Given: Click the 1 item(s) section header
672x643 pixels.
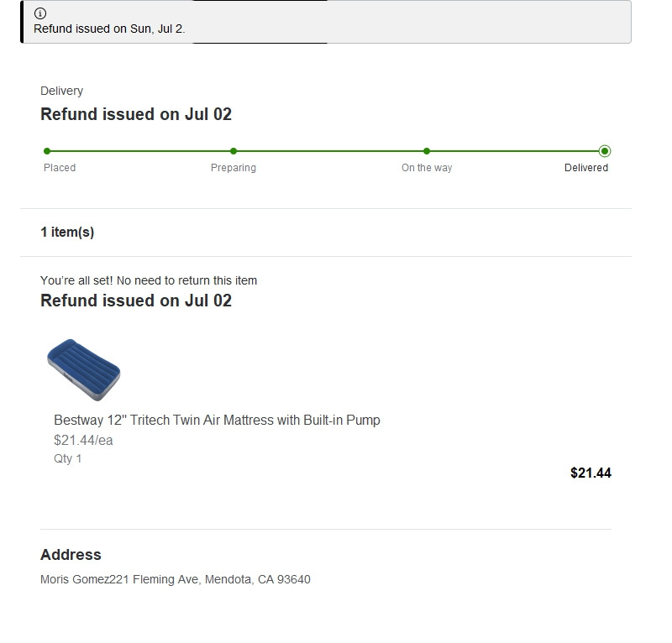Looking at the screenshot, I should click(67, 233).
